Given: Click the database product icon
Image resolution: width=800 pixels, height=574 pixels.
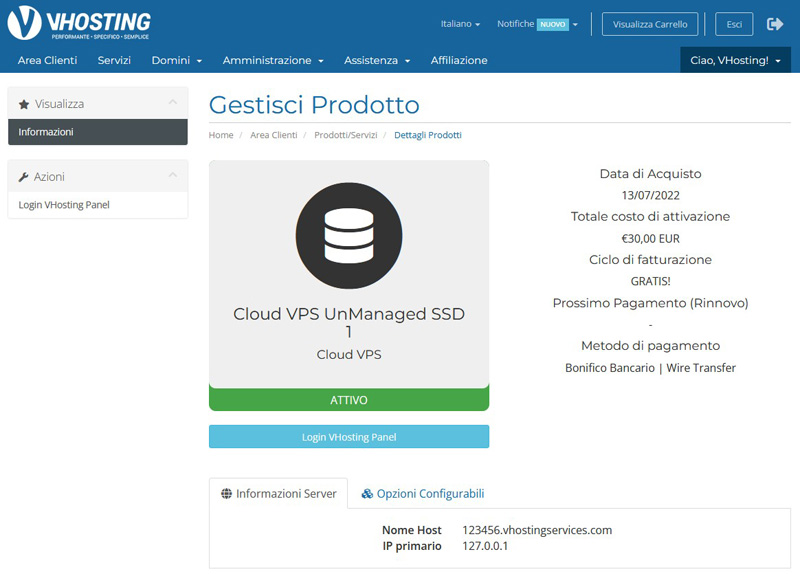Looking at the screenshot, I should click(x=349, y=236).
